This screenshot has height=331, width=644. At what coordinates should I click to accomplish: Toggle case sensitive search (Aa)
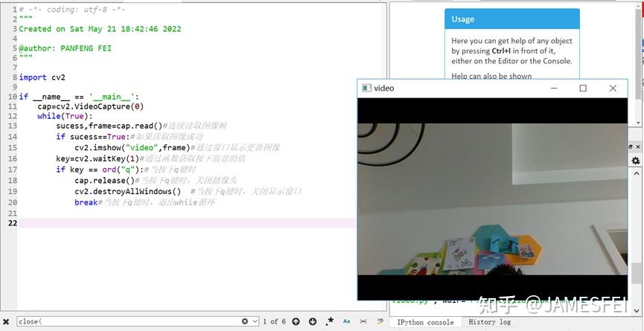[x=346, y=321]
